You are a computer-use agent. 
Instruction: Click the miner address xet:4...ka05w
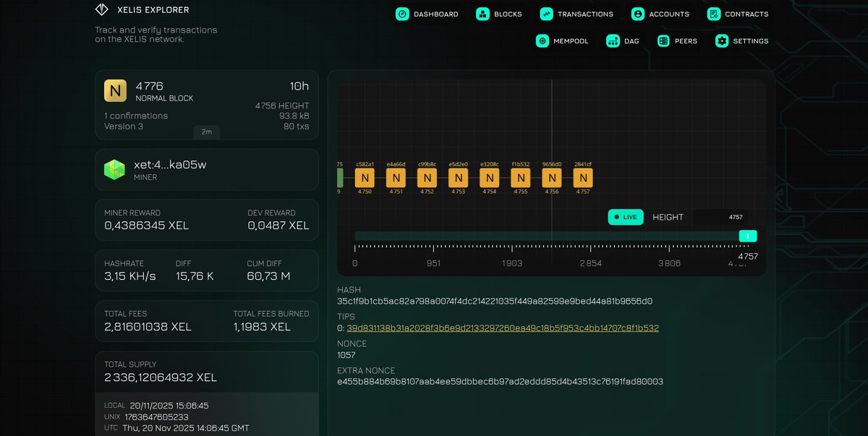tap(170, 165)
